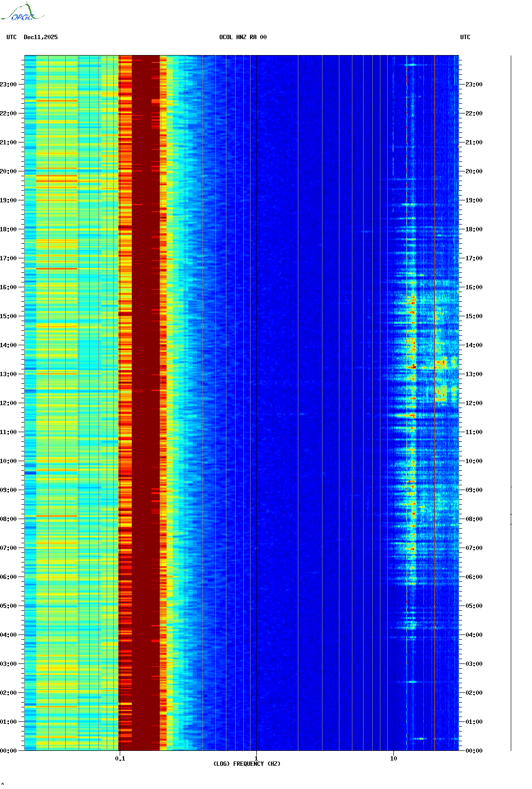
Task: Click the left 20:00 time label
Action: pyautogui.click(x=8, y=171)
